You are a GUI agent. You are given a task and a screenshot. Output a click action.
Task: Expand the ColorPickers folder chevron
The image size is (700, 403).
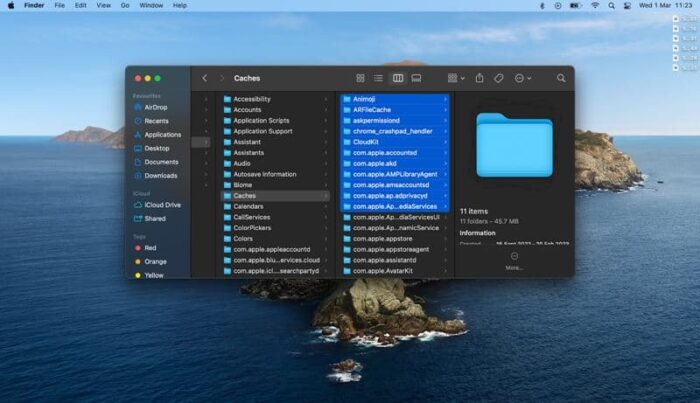(326, 228)
